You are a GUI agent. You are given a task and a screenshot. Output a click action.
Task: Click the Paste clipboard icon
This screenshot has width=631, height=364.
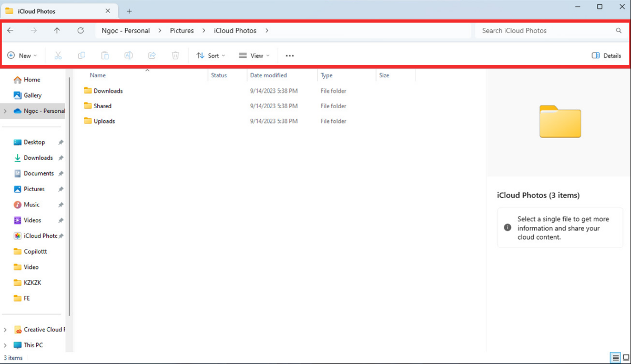[105, 56]
